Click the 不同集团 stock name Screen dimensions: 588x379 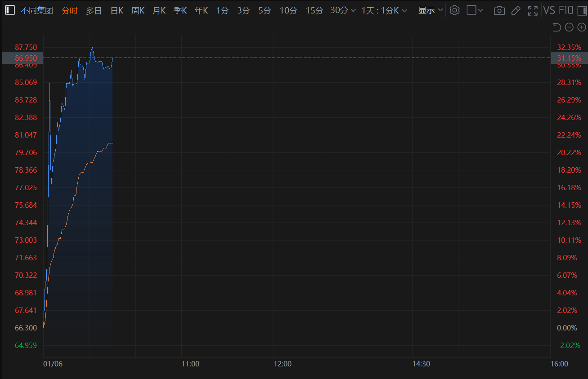pyautogui.click(x=37, y=10)
